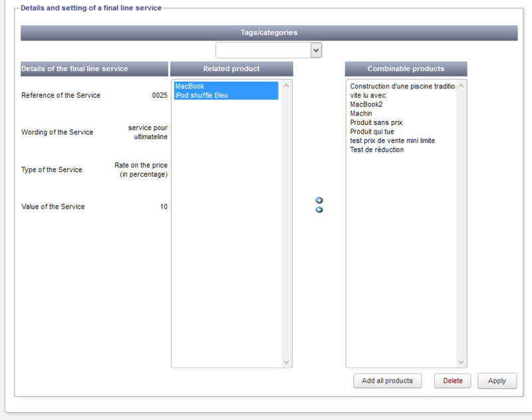532x420 pixels.
Task: Click "Rate on the price" type value
Action: click(x=141, y=169)
